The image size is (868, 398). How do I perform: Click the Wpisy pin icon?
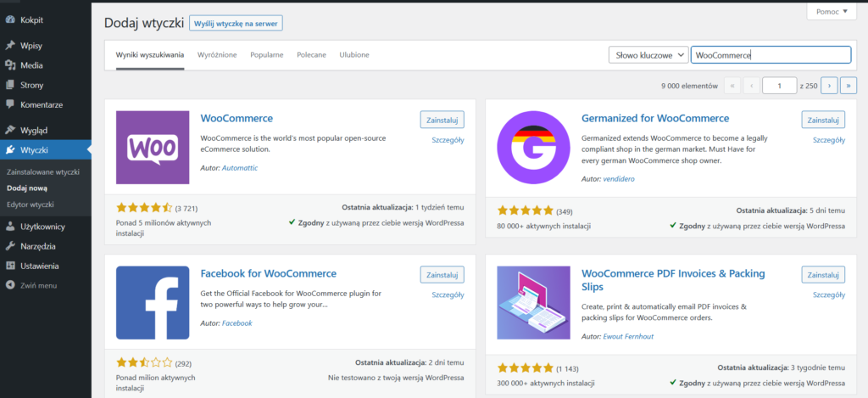pyautogui.click(x=10, y=46)
